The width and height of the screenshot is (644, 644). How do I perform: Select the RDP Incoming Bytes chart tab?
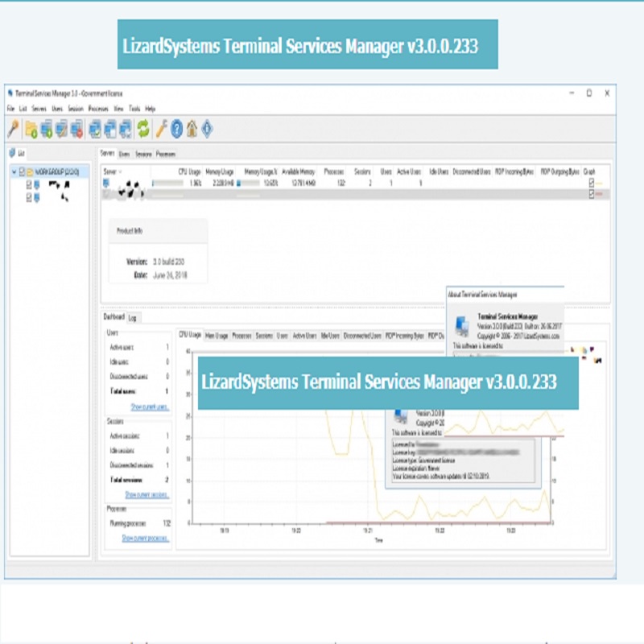pyautogui.click(x=405, y=336)
